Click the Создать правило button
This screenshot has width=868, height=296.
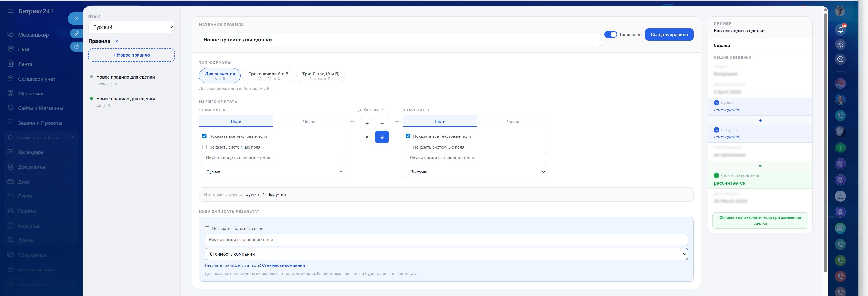coord(669,34)
